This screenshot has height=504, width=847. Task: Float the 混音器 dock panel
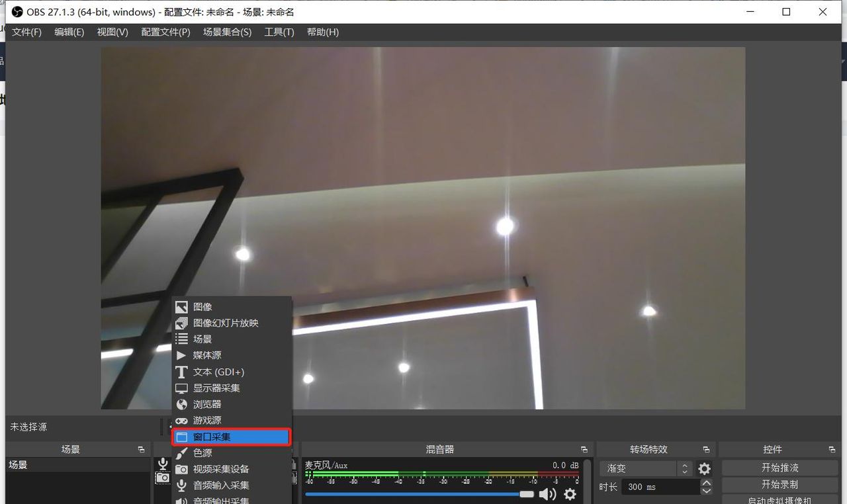584,450
